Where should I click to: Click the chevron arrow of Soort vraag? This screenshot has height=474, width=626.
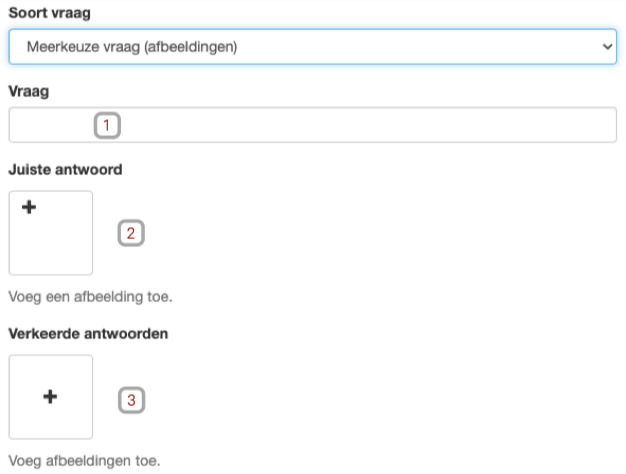pyautogui.click(x=607, y=47)
